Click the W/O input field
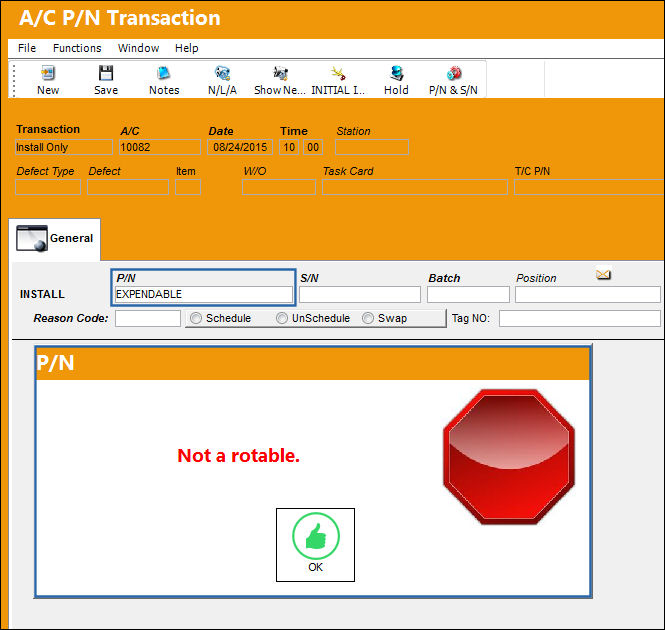 point(279,187)
